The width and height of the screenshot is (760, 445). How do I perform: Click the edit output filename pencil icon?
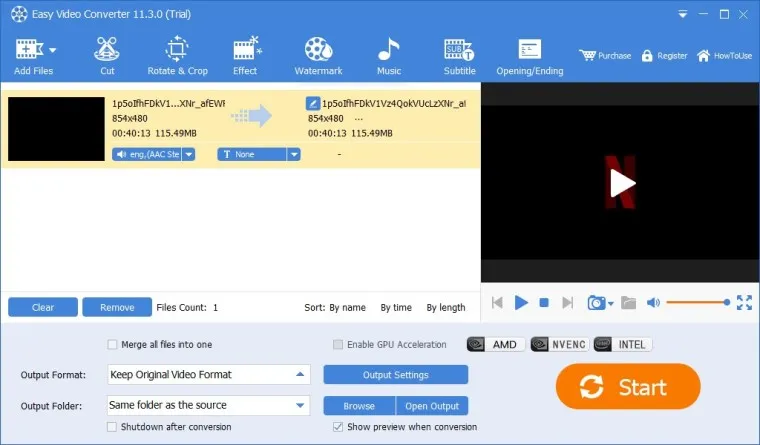coord(313,103)
